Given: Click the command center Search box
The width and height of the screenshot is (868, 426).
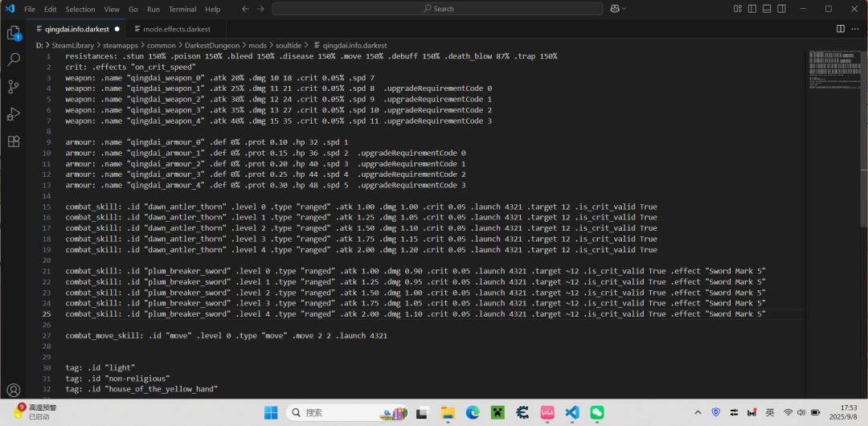Looking at the screenshot, I should (437, 9).
